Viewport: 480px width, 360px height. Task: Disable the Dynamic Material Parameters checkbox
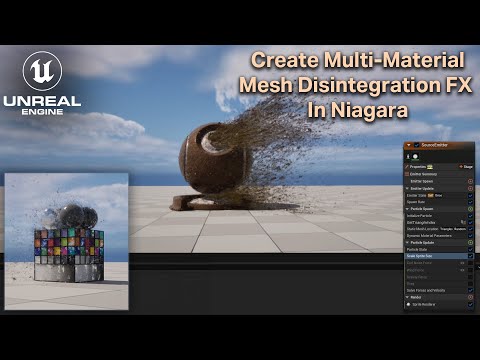point(470,236)
